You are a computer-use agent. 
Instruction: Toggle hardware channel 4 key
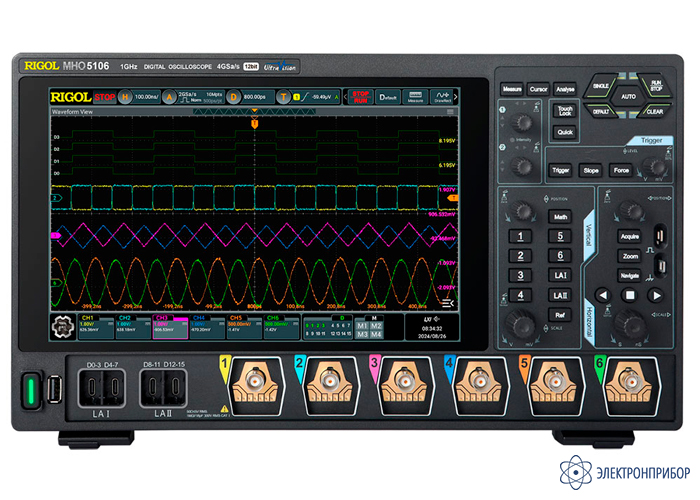(x=520, y=295)
